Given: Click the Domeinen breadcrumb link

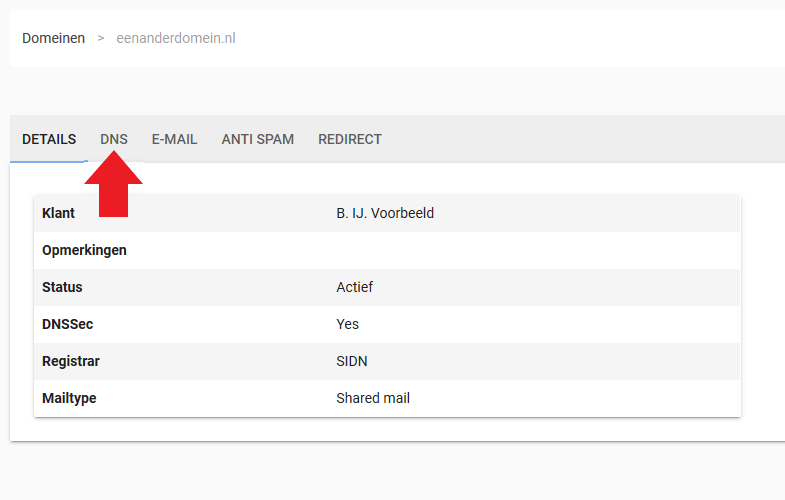Looking at the screenshot, I should [x=53, y=38].
